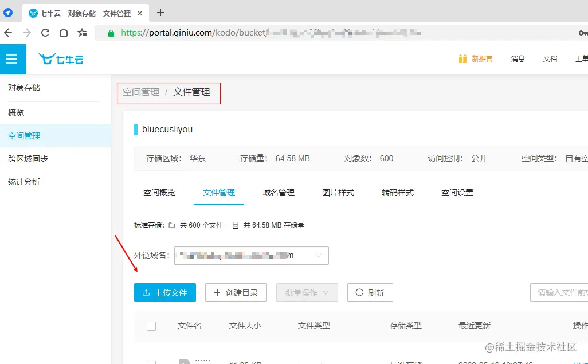Click the 上传文件 button
The width and height of the screenshot is (588, 364).
165,292
